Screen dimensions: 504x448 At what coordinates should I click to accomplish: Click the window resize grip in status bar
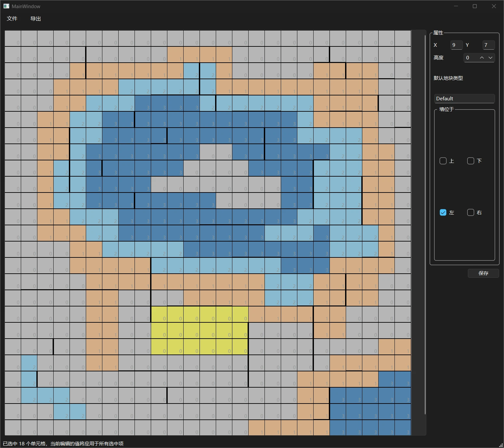pyautogui.click(x=501, y=445)
